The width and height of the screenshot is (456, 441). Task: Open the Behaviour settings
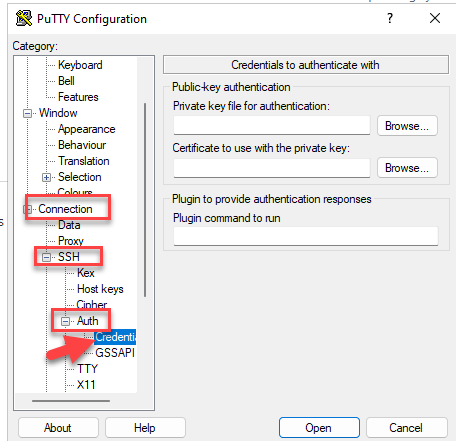coord(82,145)
